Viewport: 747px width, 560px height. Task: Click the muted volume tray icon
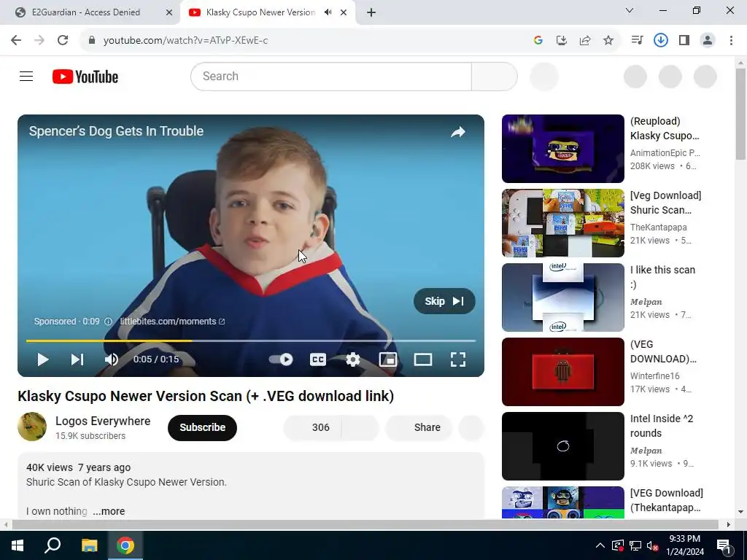coord(652,545)
